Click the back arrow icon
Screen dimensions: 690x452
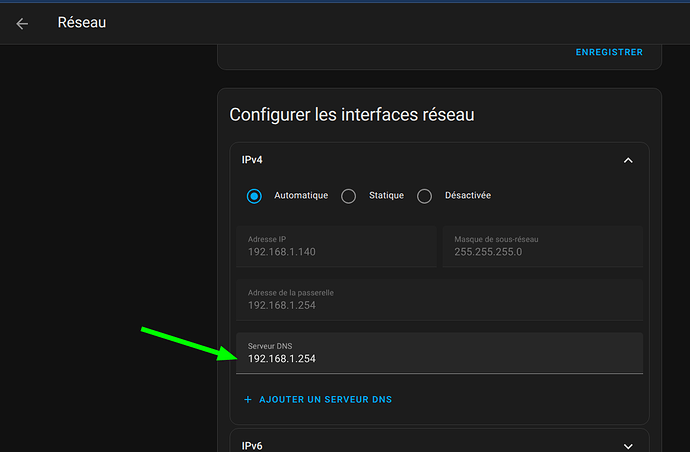[x=22, y=23]
